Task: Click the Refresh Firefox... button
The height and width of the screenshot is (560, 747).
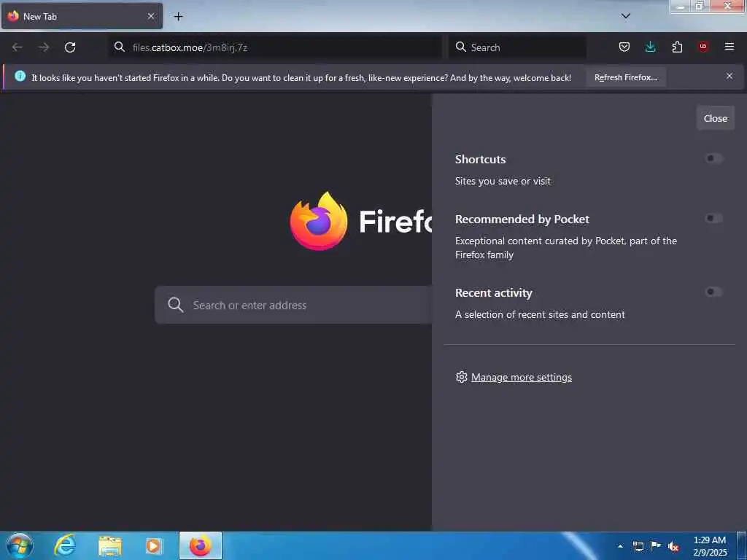Action: pos(625,77)
